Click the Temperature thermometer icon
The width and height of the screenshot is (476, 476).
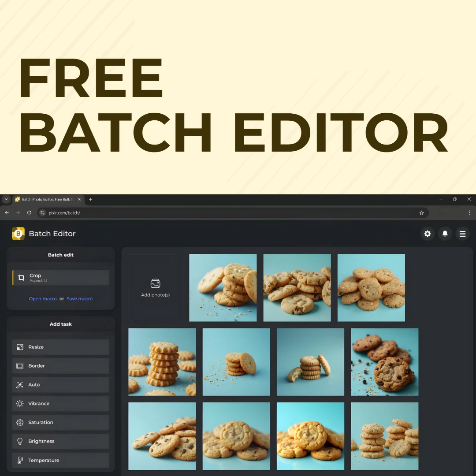click(20, 460)
